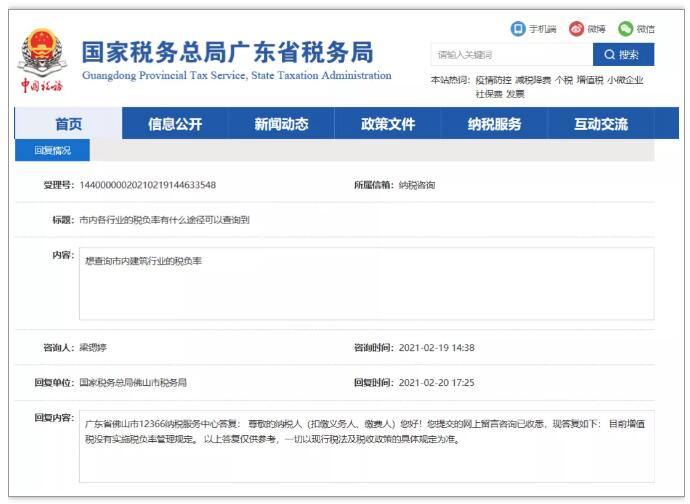Click the blue 搜索 search button

coord(624,55)
